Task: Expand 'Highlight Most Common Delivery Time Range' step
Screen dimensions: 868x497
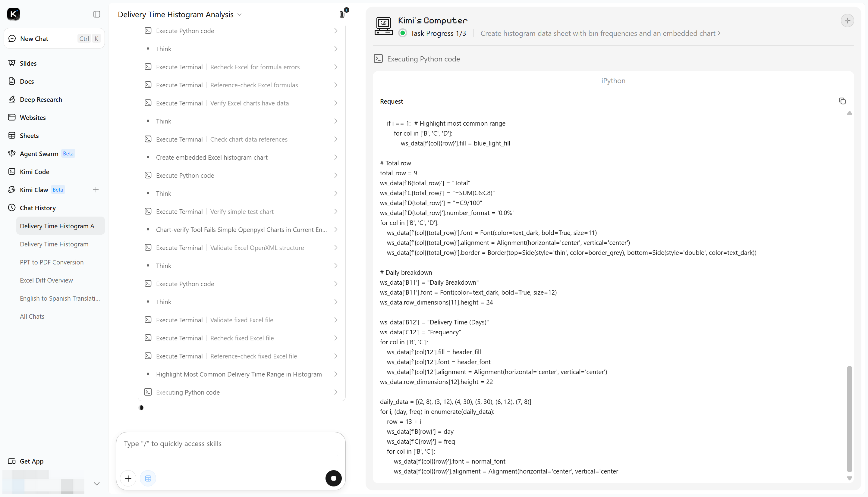Action: coord(241,374)
